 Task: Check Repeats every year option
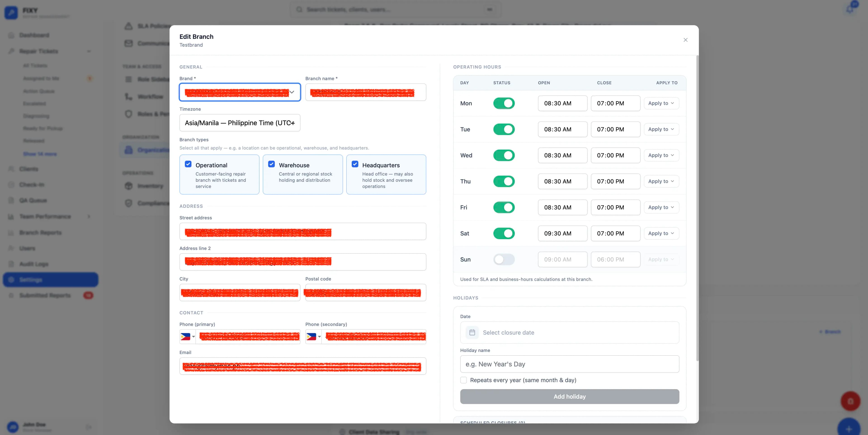(x=464, y=380)
